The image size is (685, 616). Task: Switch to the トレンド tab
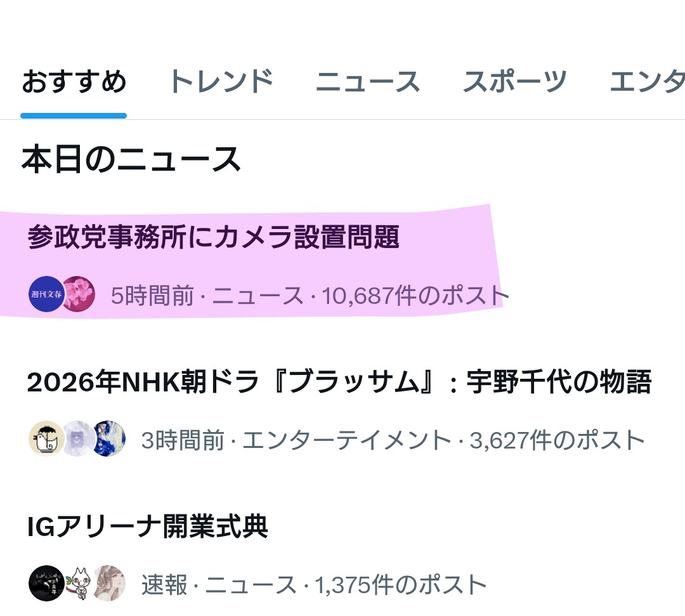(221, 82)
